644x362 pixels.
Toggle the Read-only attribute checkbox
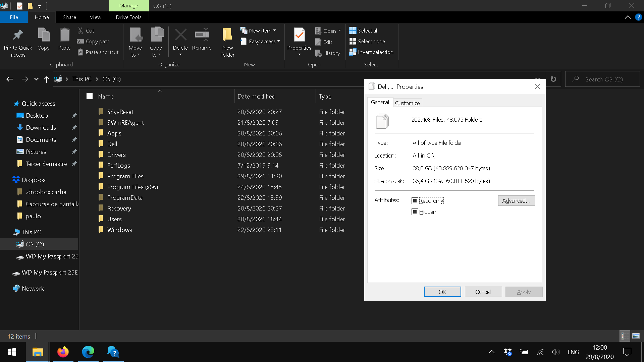pyautogui.click(x=415, y=201)
